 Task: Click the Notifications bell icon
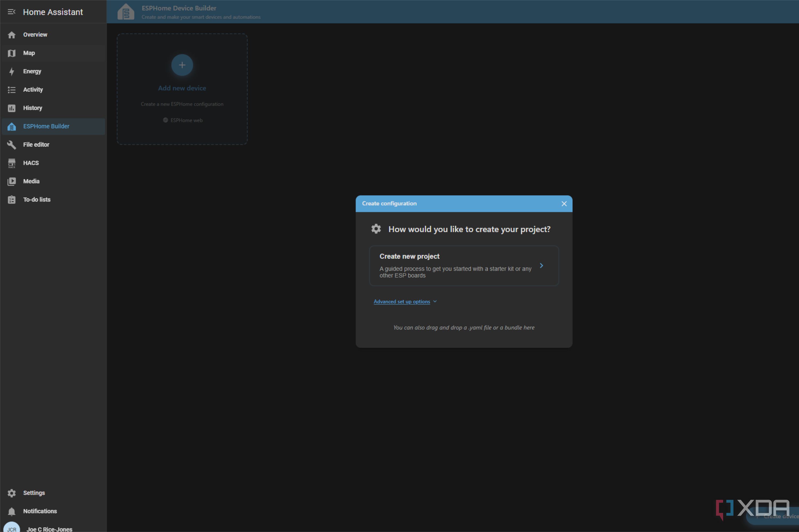(11, 511)
